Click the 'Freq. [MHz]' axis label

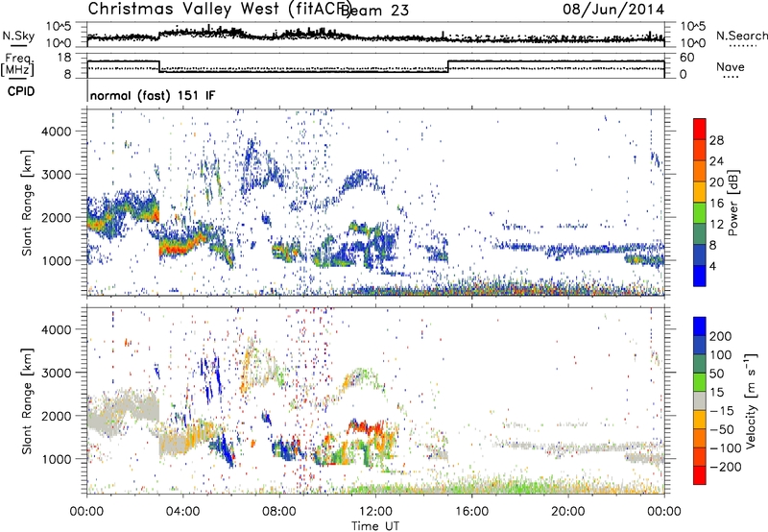(x=18, y=64)
